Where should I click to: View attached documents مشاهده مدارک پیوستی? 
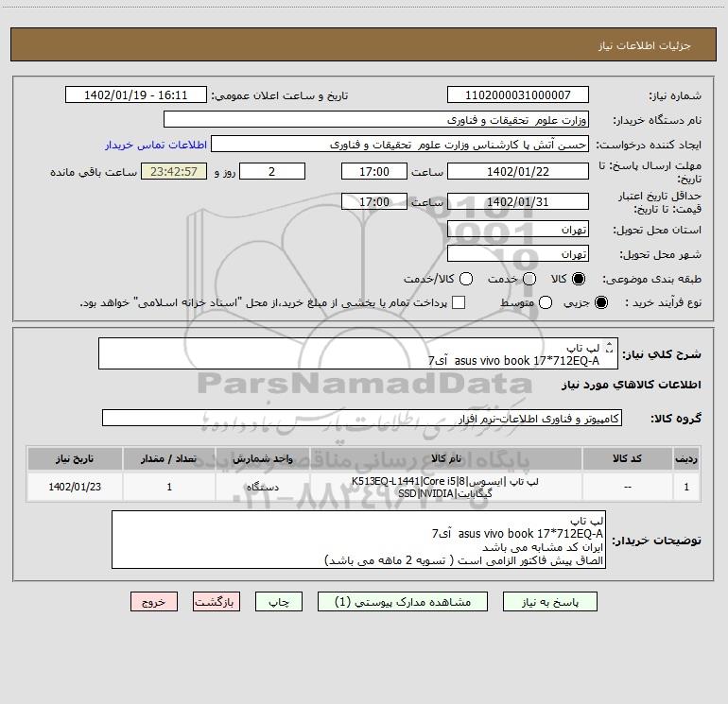(403, 602)
